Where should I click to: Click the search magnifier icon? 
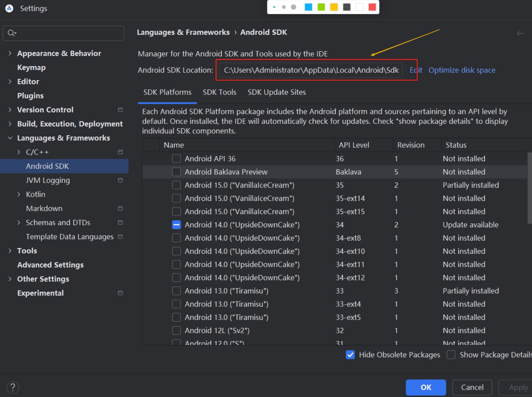pyautogui.click(x=12, y=33)
